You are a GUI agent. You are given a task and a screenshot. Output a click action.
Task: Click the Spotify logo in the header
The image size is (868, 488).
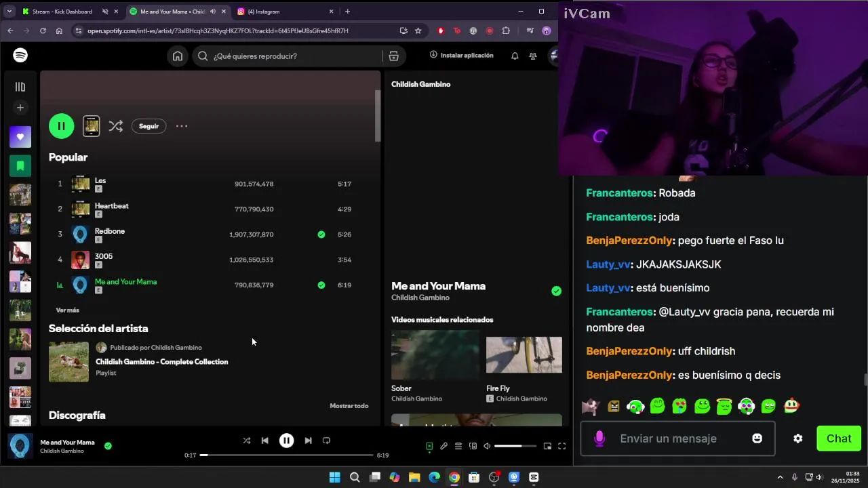pos(20,56)
